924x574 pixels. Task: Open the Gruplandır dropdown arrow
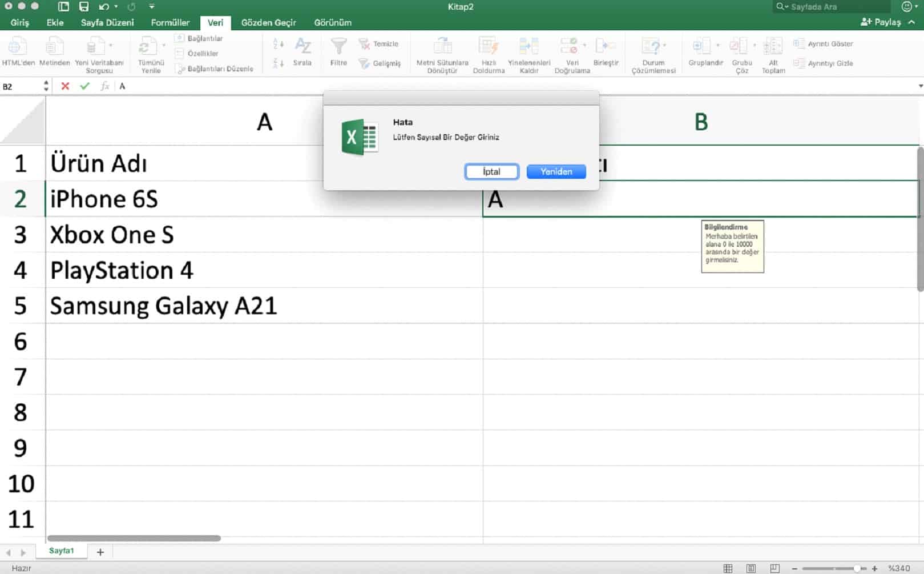717,45
